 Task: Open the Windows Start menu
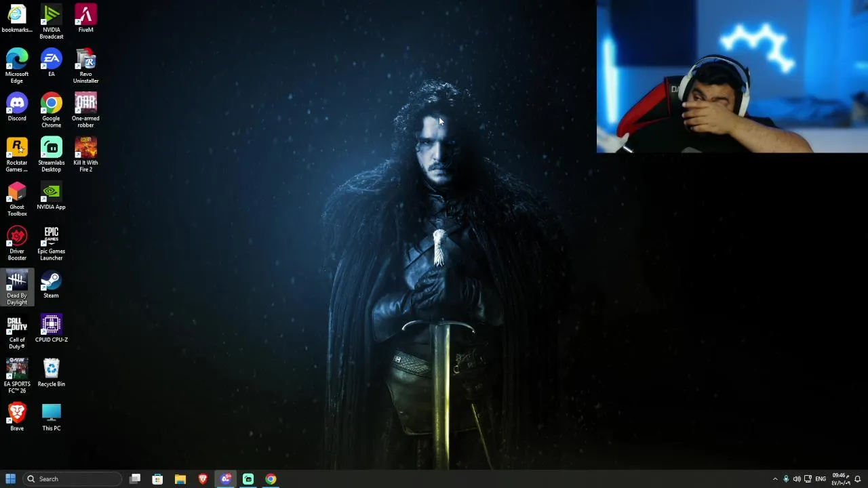click(x=10, y=479)
